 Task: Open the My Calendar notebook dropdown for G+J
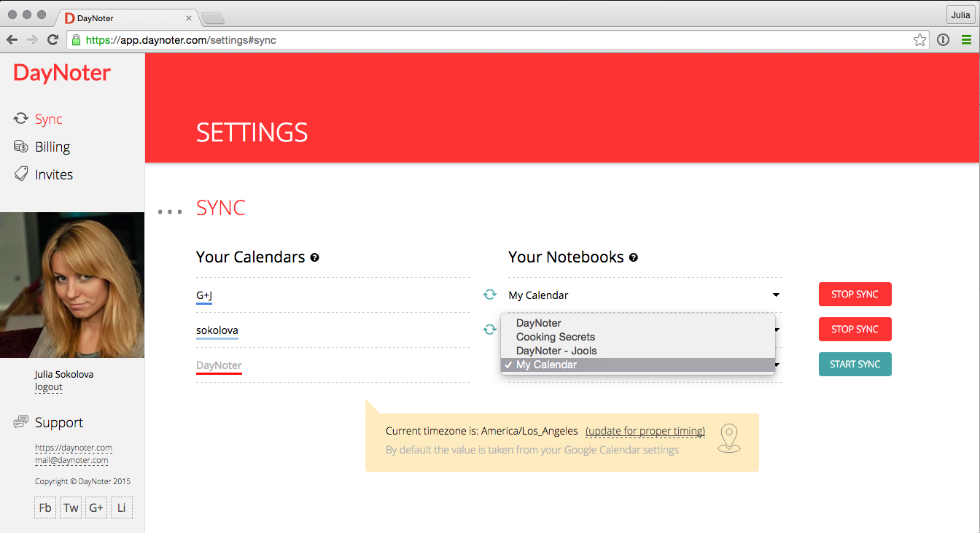645,295
